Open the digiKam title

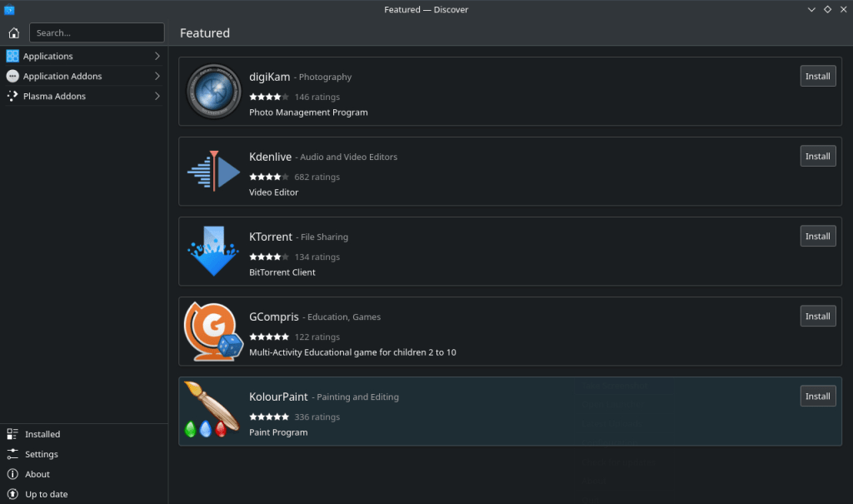click(x=269, y=77)
